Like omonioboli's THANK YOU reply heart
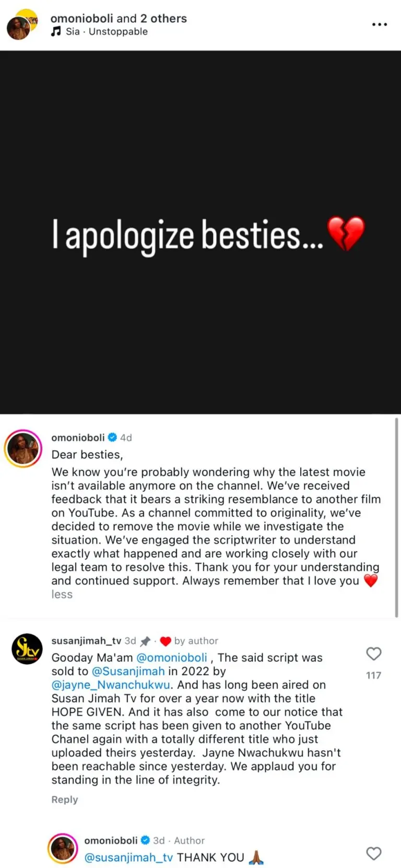The width and height of the screenshot is (401, 868). (373, 853)
